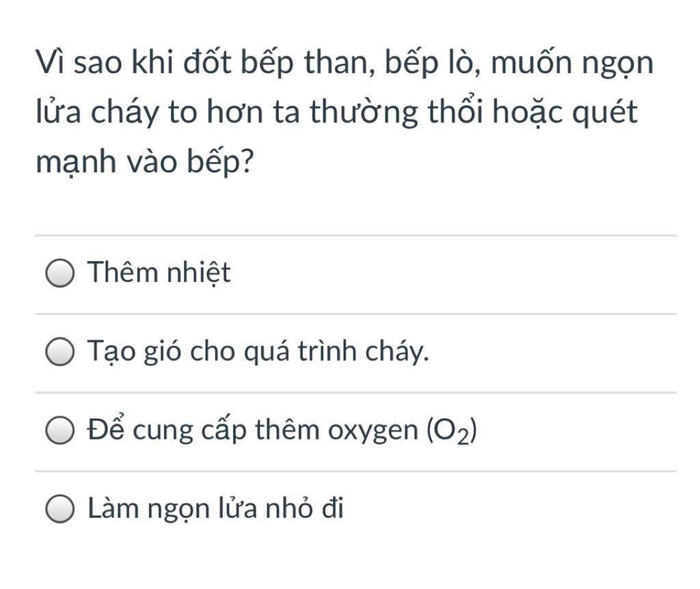Click the word 'Tạo' starting the second answer
Viewport: 700px width, 589px height.
pos(111,352)
